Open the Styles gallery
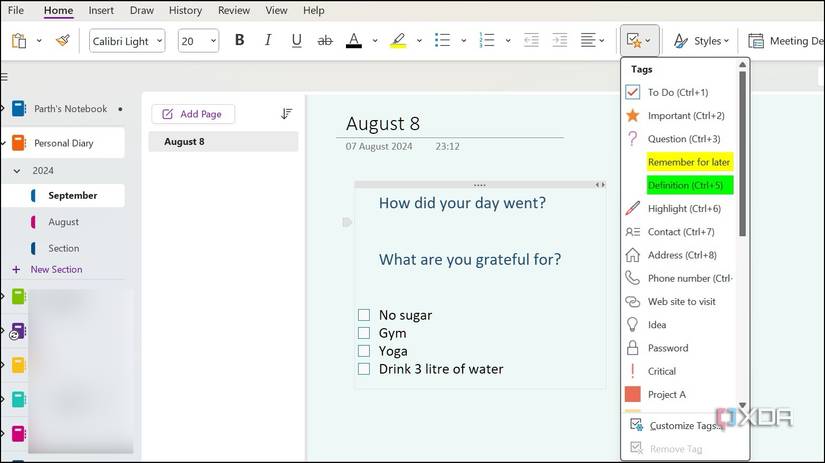825x463 pixels. pos(701,41)
